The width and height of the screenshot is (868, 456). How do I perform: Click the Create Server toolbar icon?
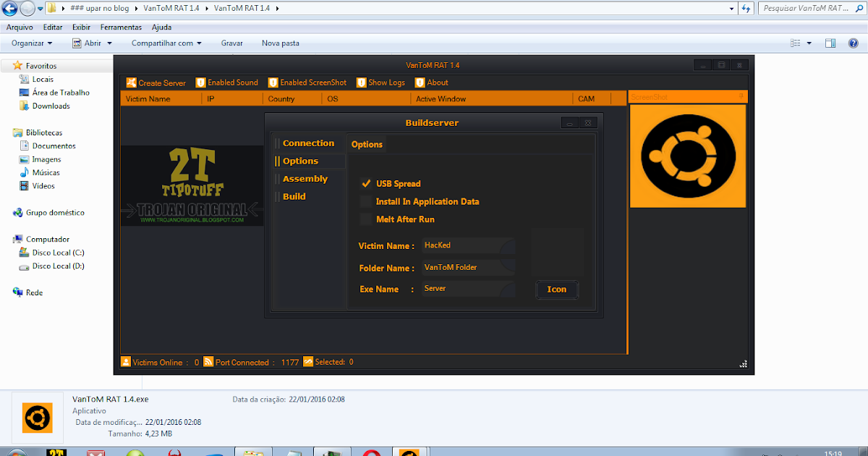tap(131, 83)
